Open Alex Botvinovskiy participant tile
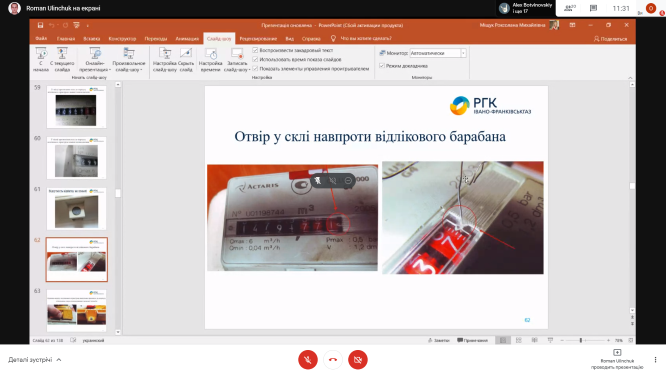 pyautogui.click(x=526, y=8)
